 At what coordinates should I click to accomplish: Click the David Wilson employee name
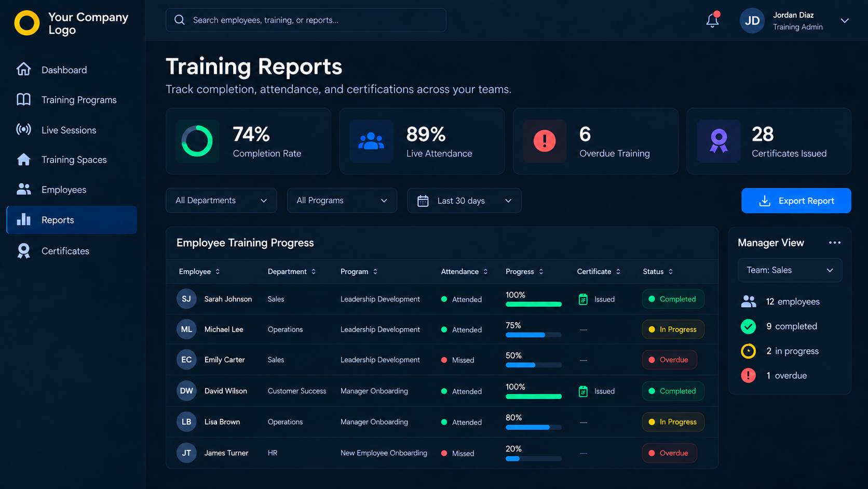click(x=225, y=391)
